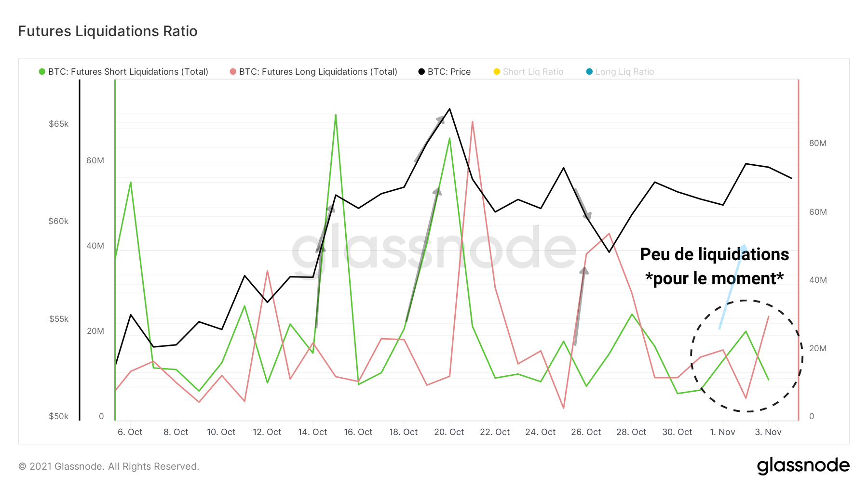Click the Glassnode copyright notice text
This screenshot has height=488, width=868.
pyautogui.click(x=108, y=466)
